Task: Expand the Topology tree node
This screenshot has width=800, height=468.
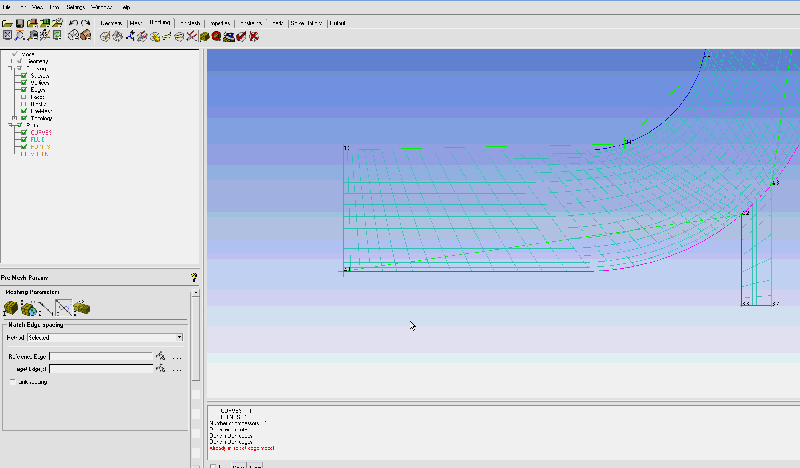Action: [x=14, y=118]
